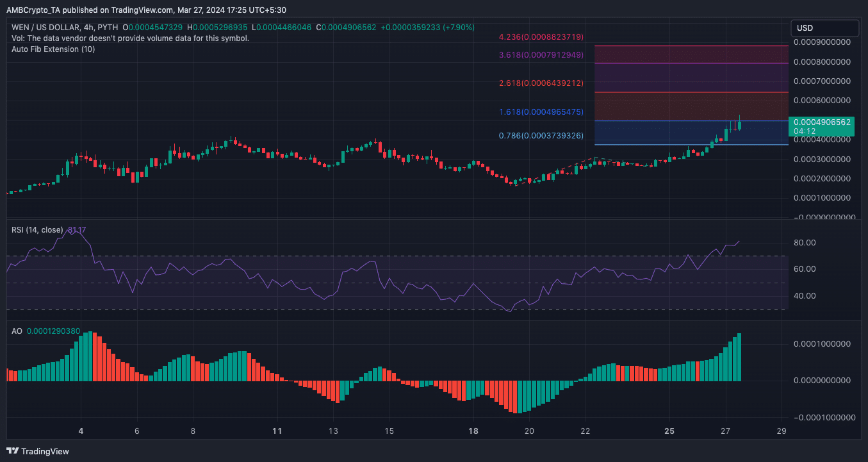The width and height of the screenshot is (868, 462).
Task: Click the high price value 0.0005296935
Action: click(x=220, y=28)
